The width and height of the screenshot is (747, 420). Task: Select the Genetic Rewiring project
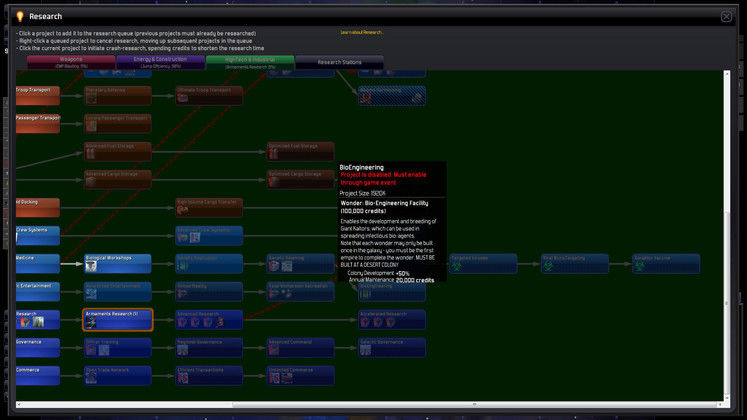(x=301, y=263)
